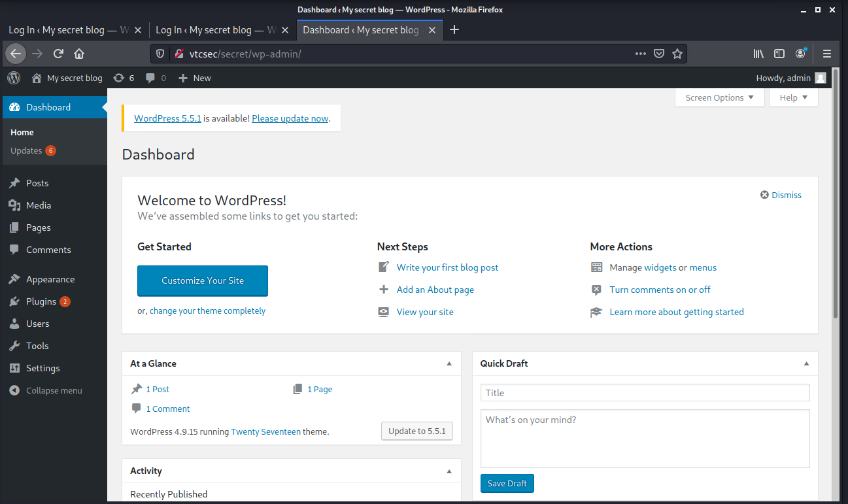Click the comments bubble icon in admin bar

(x=151, y=78)
